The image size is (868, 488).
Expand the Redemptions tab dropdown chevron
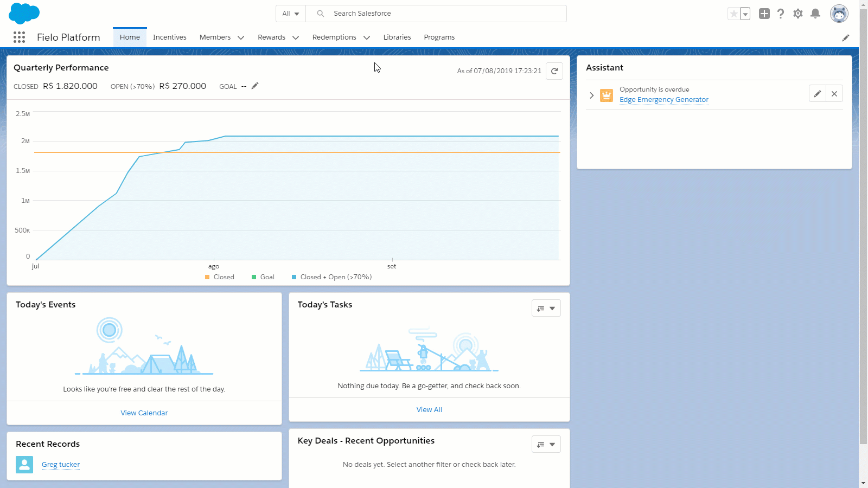(x=367, y=38)
